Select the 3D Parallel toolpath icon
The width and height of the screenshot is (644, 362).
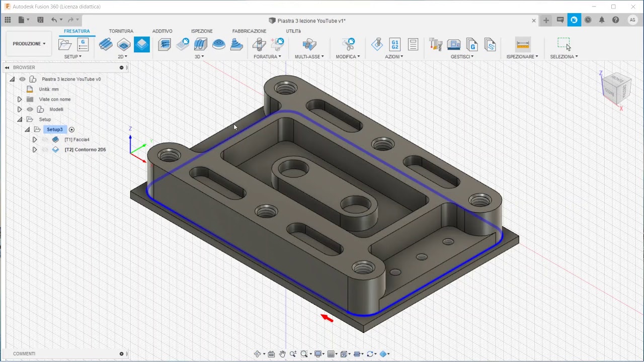tap(201, 44)
